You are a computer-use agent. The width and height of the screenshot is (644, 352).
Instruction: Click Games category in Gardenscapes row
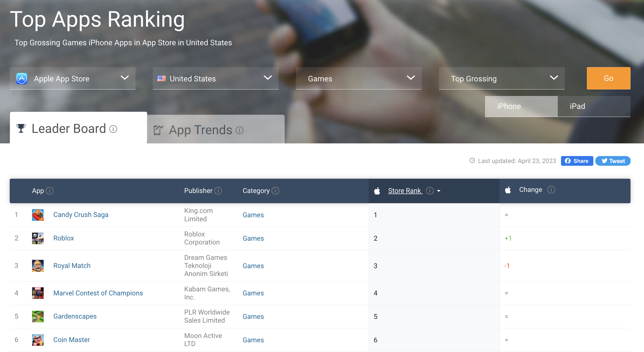[253, 317]
